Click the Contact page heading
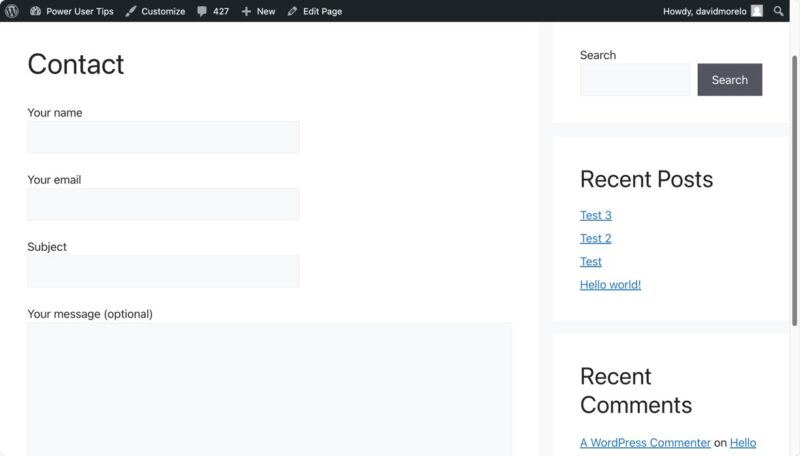Screen dimensions: 800x456 click(x=76, y=64)
